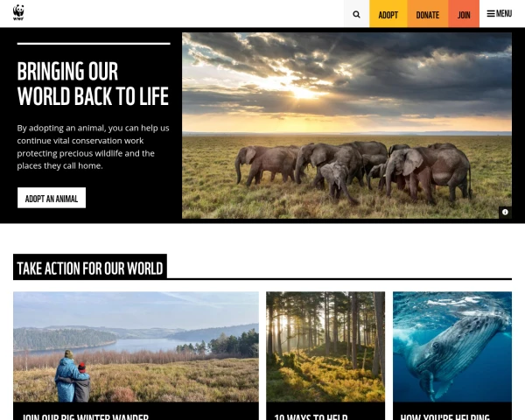Click the setting sun in the hero photo
The height and width of the screenshot is (420, 525).
[x=304, y=92]
